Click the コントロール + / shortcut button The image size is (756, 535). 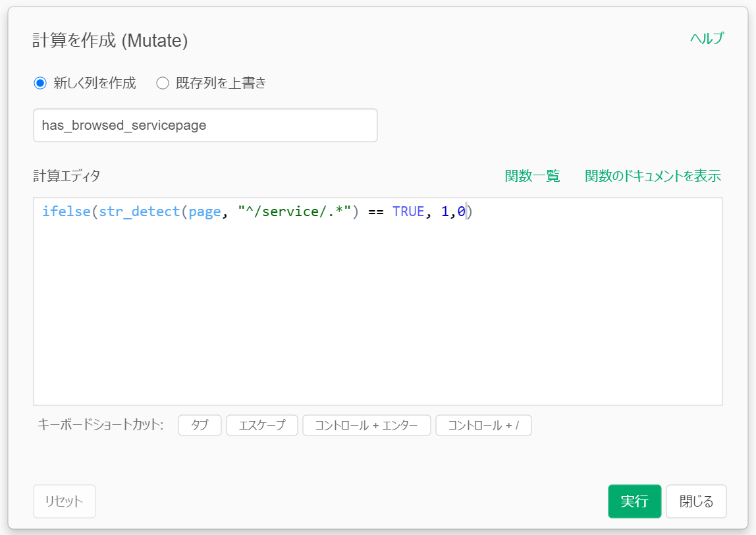[483, 426]
